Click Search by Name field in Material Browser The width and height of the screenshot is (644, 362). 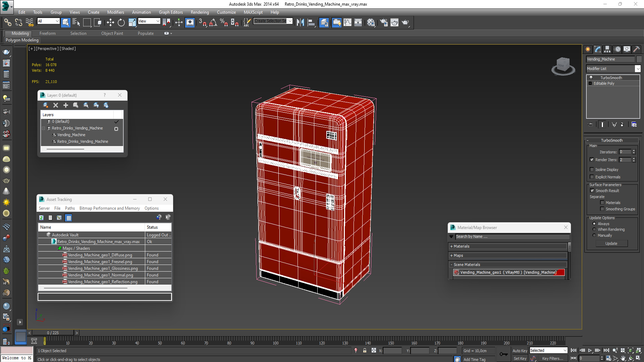coord(513,237)
